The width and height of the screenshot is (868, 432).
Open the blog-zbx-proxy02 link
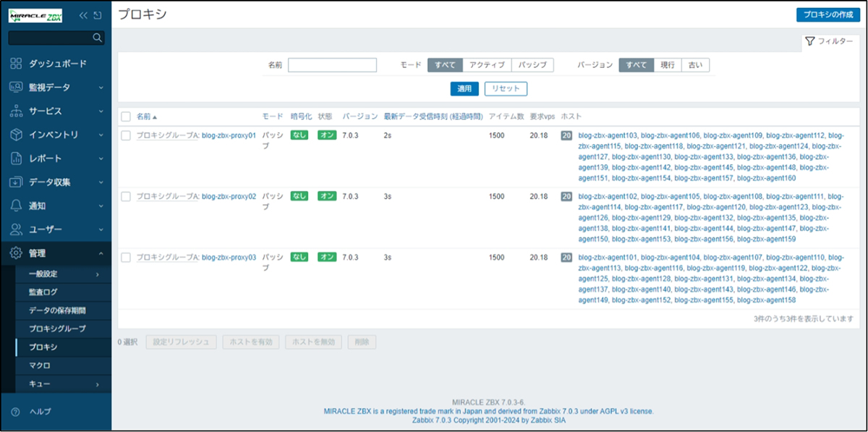(x=229, y=196)
